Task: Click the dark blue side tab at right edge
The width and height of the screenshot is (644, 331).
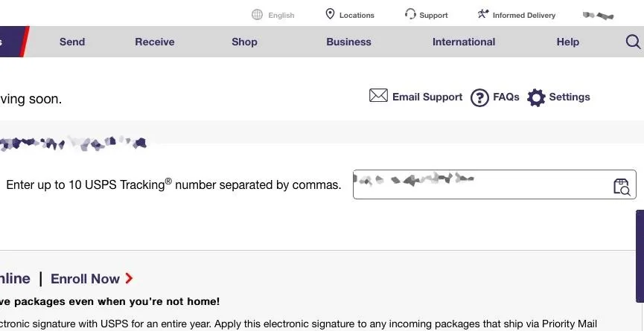Action: point(640,257)
